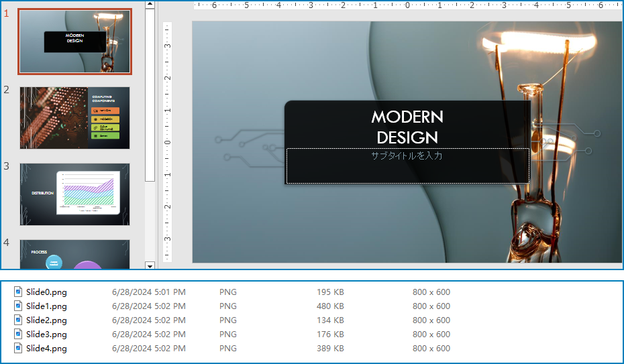Click the vertical ruler beside the slide

168,142
